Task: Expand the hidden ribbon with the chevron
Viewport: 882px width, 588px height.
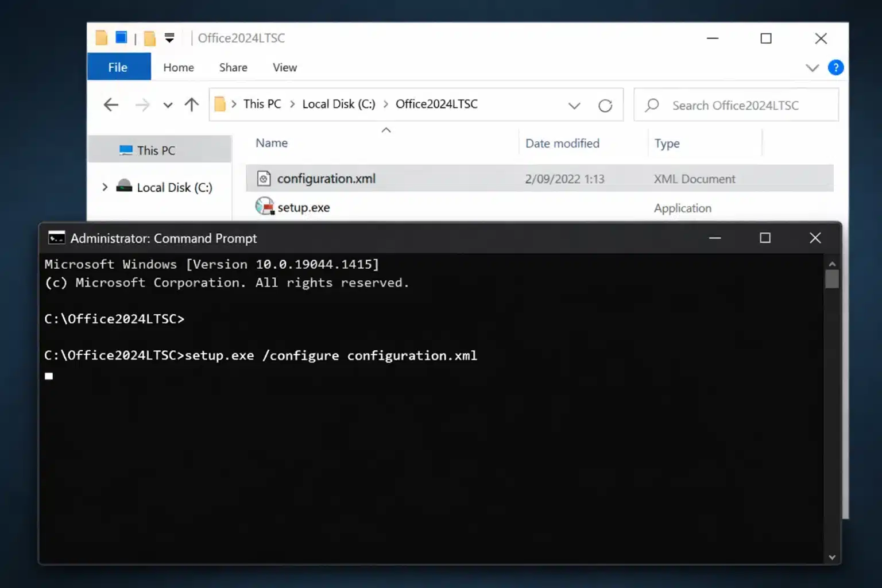Action: tap(813, 67)
